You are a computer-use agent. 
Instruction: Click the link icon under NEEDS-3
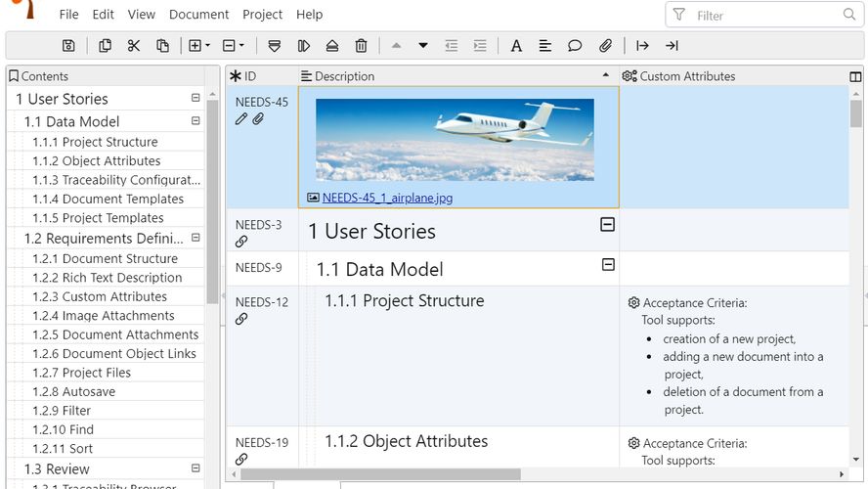(241, 242)
